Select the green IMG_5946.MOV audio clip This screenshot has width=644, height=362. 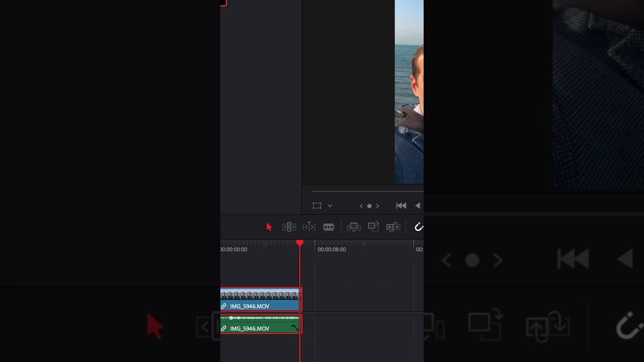tap(261, 324)
